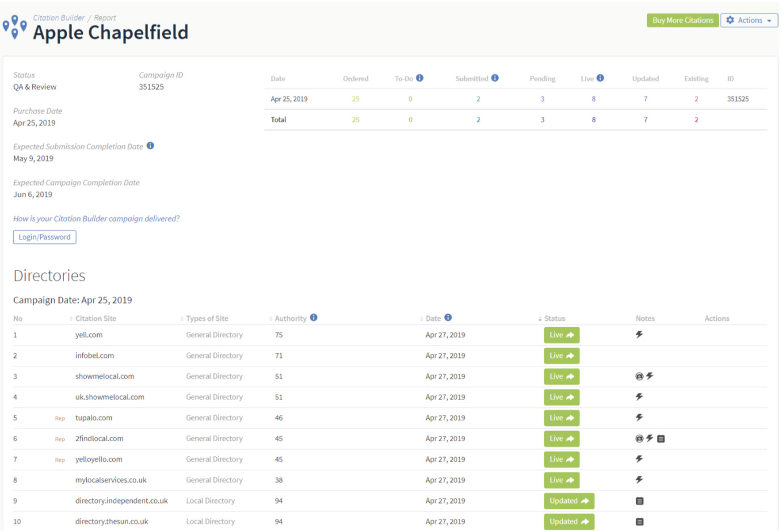
Task: Open the Login/Password dialog
Action: point(44,237)
